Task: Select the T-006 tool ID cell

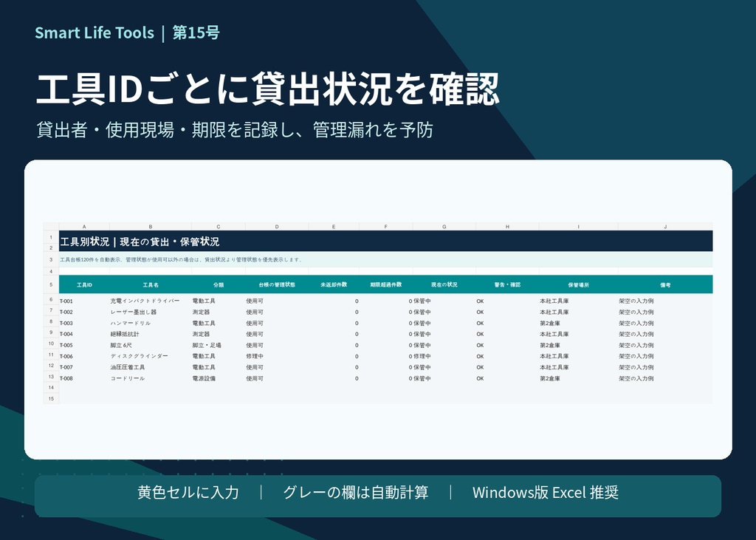Action: tap(84, 356)
